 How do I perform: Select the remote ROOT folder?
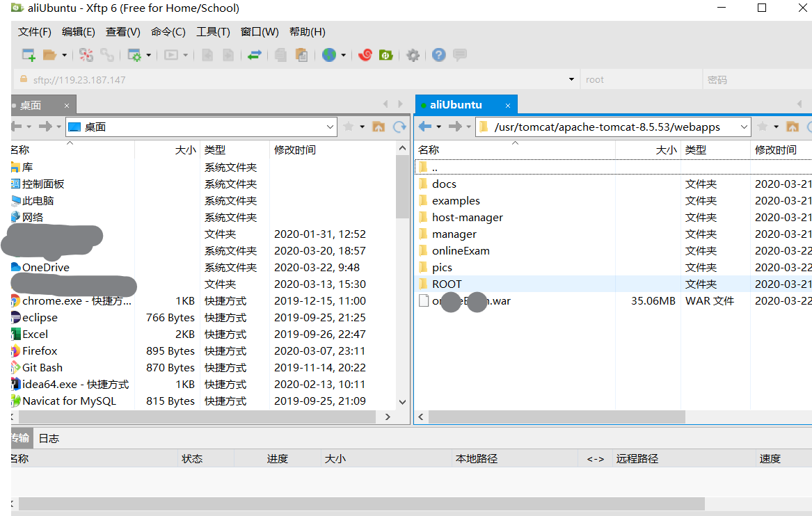[x=447, y=284]
